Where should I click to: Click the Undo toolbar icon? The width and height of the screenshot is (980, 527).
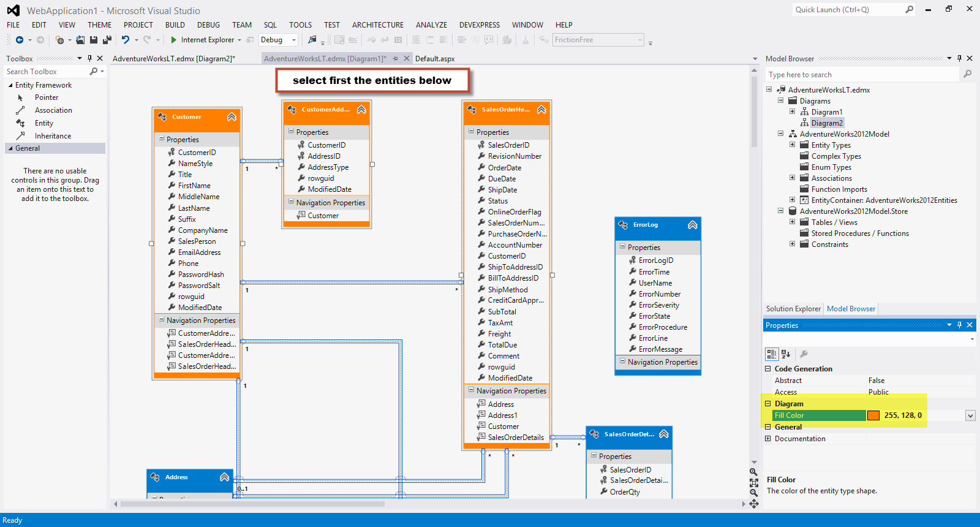click(126, 40)
